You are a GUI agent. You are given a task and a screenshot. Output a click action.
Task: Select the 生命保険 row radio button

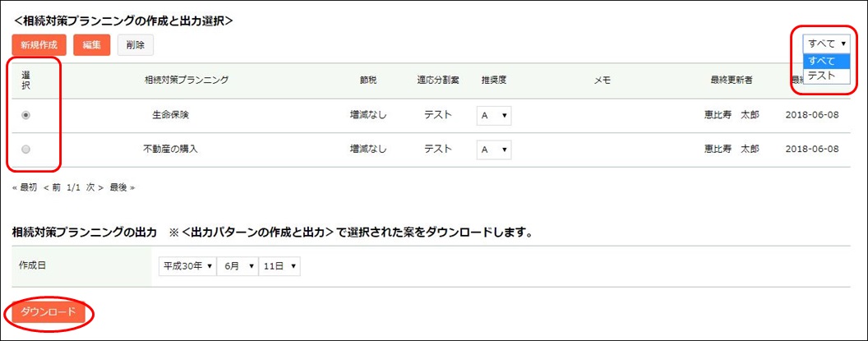25,115
